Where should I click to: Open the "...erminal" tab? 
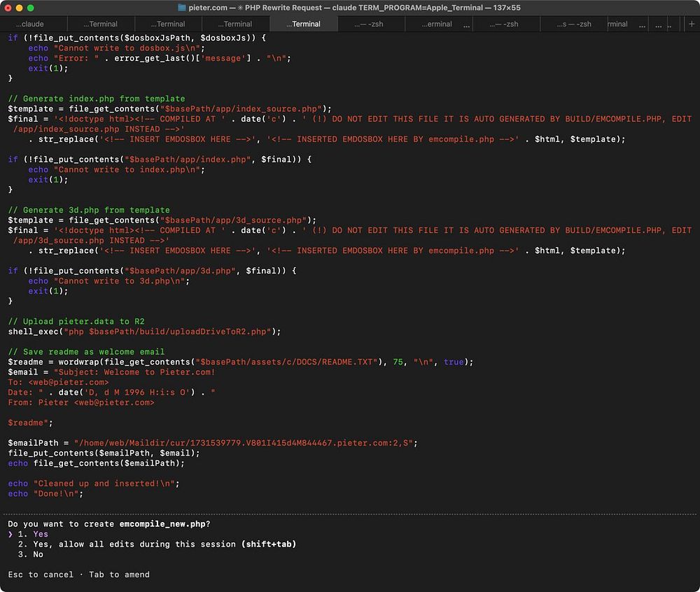click(438, 24)
